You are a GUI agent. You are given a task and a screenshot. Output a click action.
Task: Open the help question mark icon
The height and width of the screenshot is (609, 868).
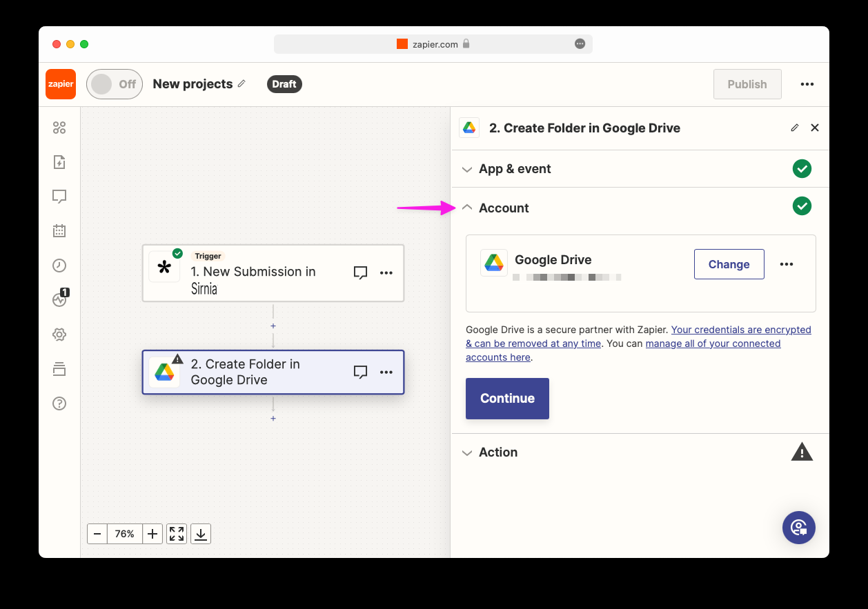[59, 403]
